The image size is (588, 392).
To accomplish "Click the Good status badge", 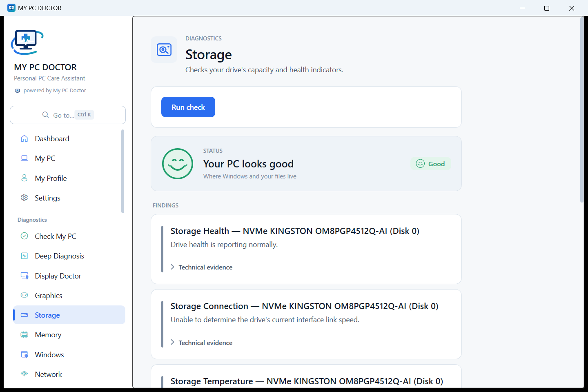I will coord(430,164).
